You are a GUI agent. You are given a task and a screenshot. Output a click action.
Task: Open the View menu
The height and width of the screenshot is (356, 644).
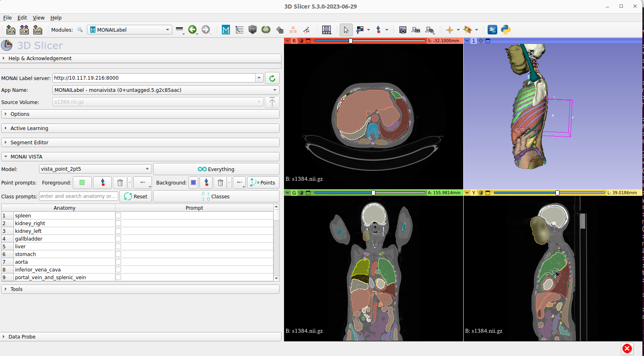[39, 18]
